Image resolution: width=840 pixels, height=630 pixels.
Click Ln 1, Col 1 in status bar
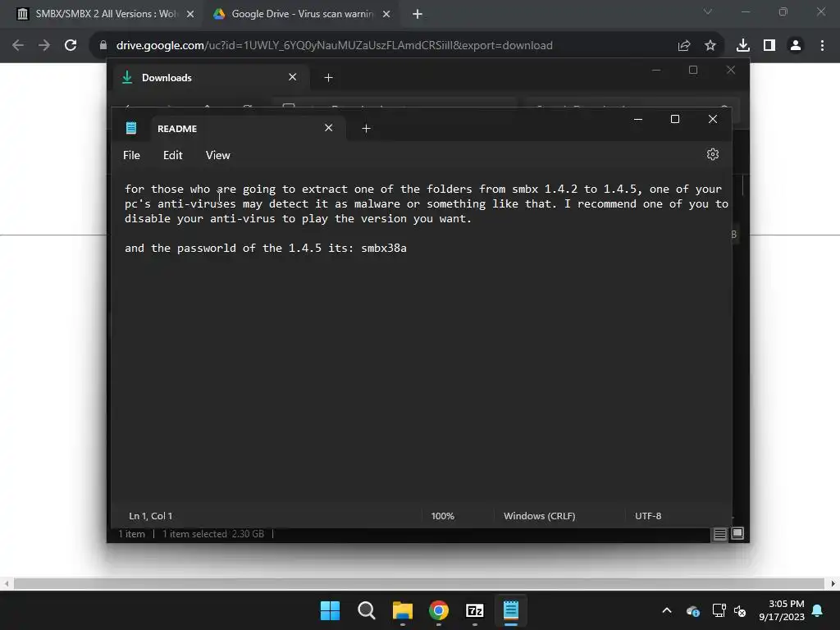151,516
